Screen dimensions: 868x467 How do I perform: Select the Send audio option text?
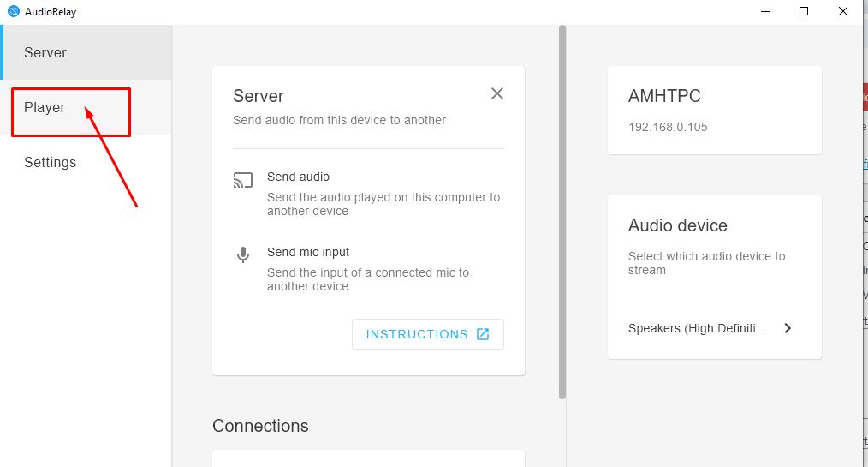click(298, 177)
